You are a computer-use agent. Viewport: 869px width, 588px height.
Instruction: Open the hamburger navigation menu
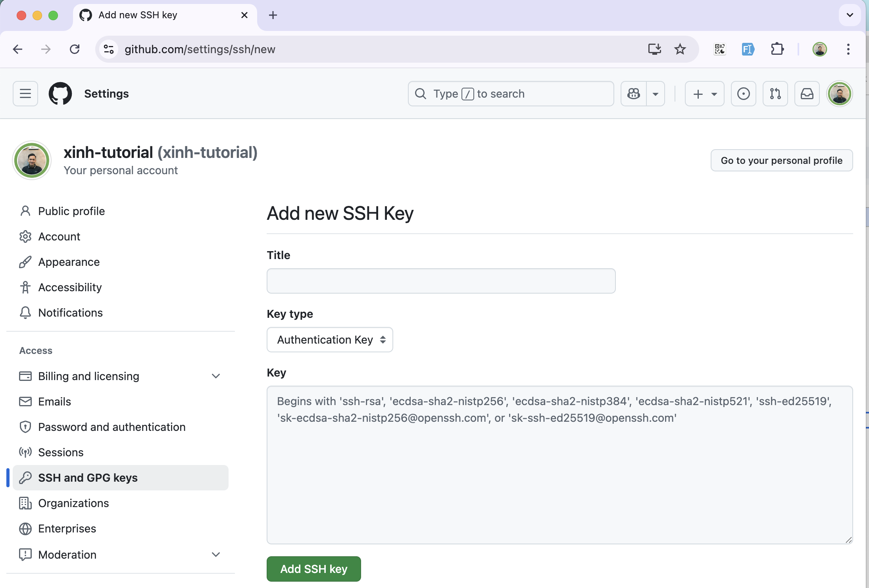25,94
